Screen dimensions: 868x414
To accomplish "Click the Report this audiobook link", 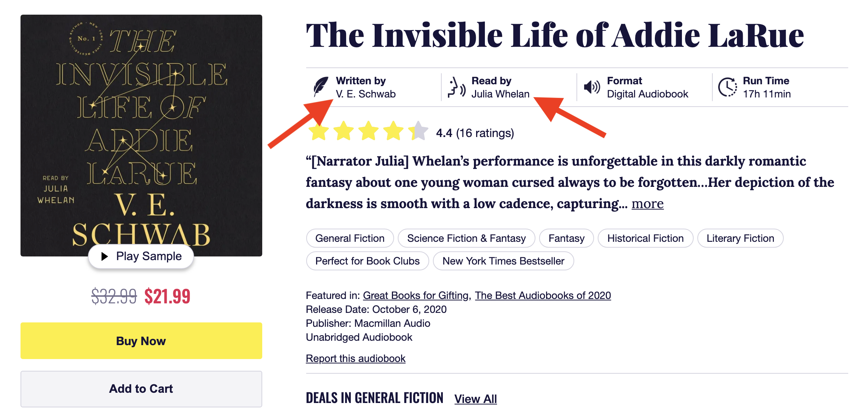I will [356, 359].
